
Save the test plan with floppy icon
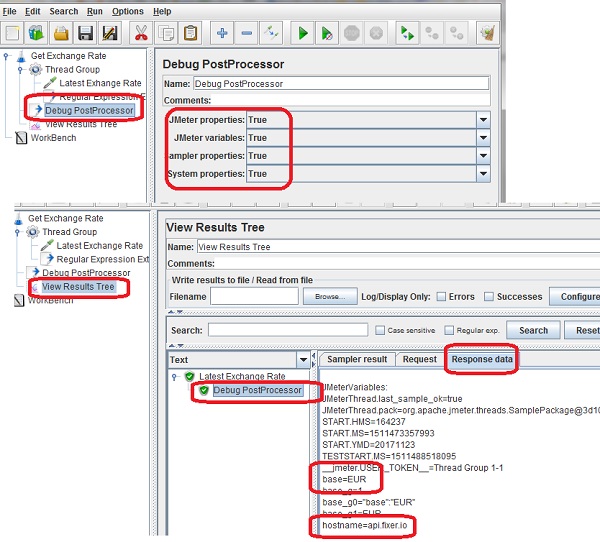click(x=85, y=33)
